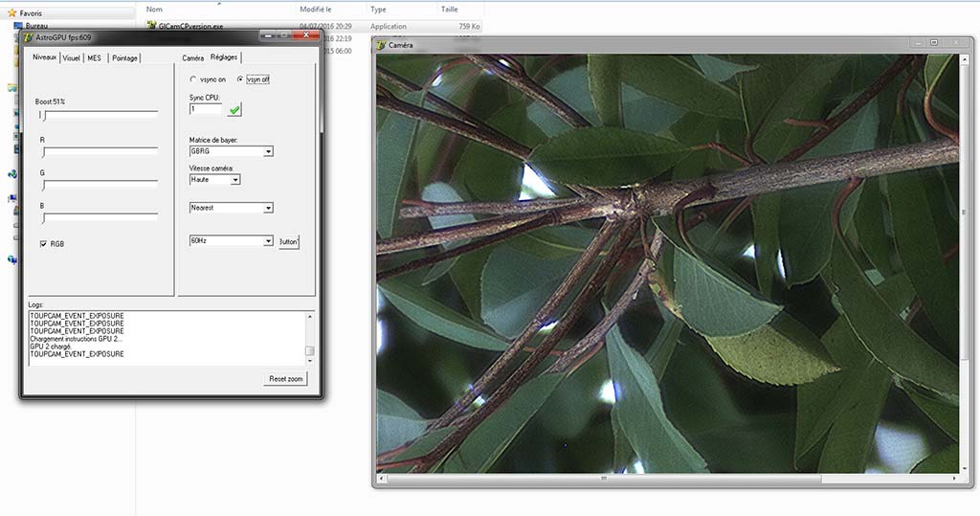Image resolution: width=980 pixels, height=516 pixels.
Task: Click the Caméra window title bar icon
Action: pyautogui.click(x=381, y=45)
